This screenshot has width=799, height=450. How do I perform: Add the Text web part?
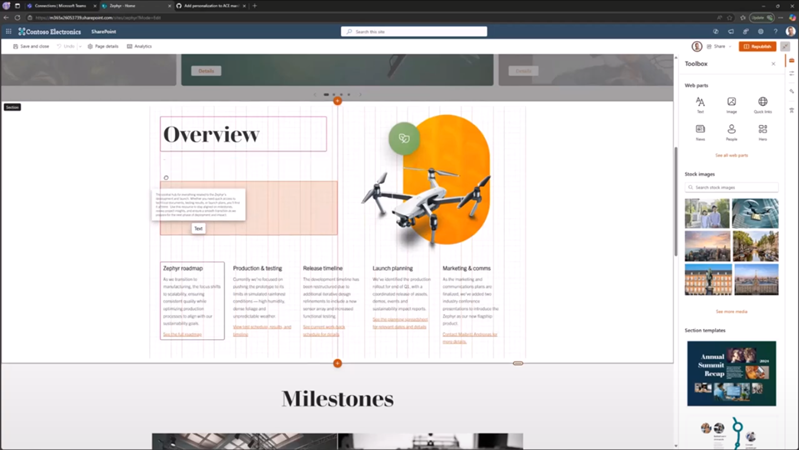(x=700, y=104)
